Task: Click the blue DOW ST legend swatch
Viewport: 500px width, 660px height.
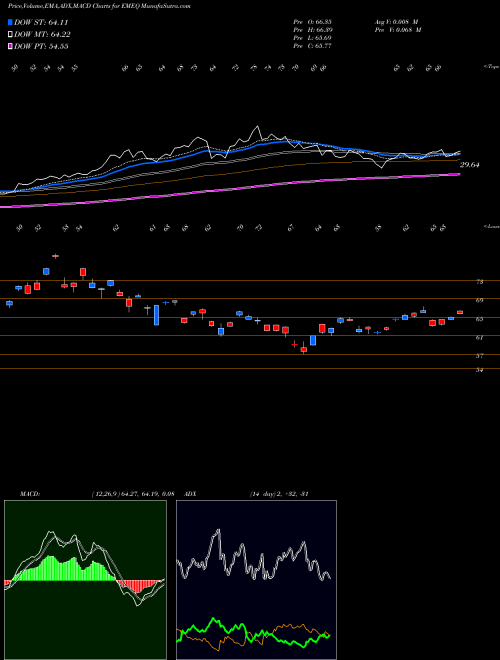Action: point(11,23)
